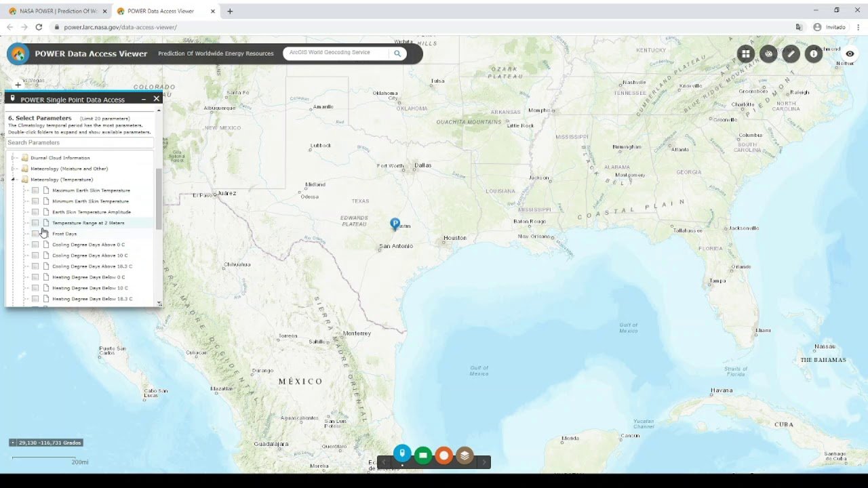Minimize the Single Point Data Access panel
868x488 pixels.
144,99
